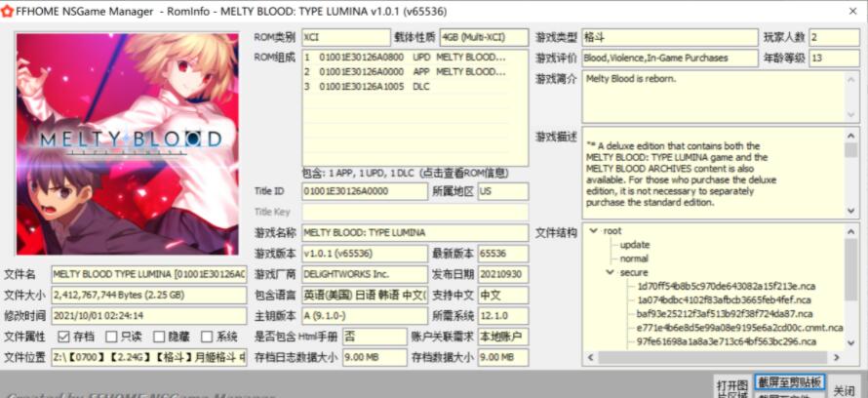Click the MELTY BLOOD game cover thumbnail
Screen dimensions: 868x398
[x=128, y=144]
